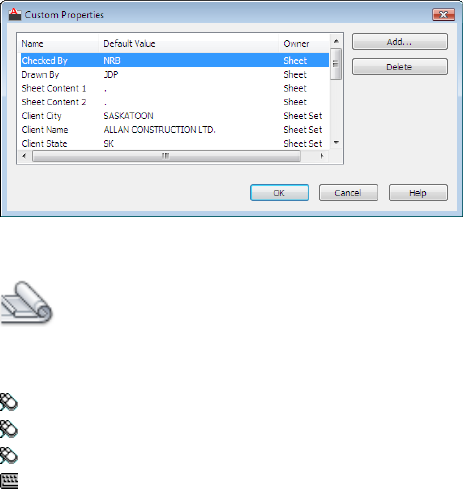The image size is (463, 489).
Task: Open Help for Custom Properties
Action: [x=418, y=193]
